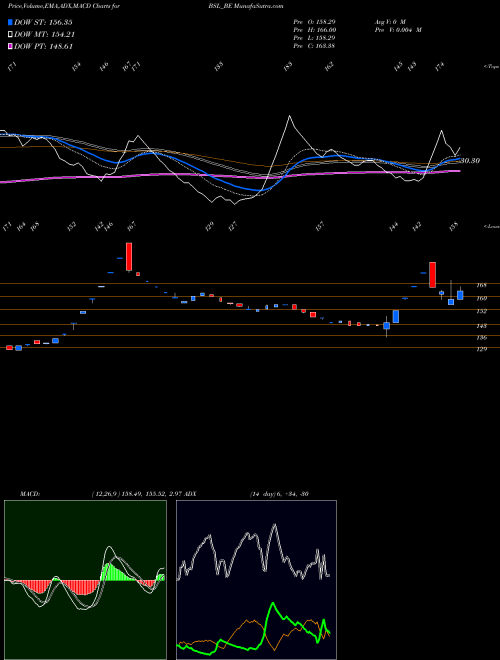Click the 143 price axis label
This screenshot has height=660, width=500.
coord(481,326)
